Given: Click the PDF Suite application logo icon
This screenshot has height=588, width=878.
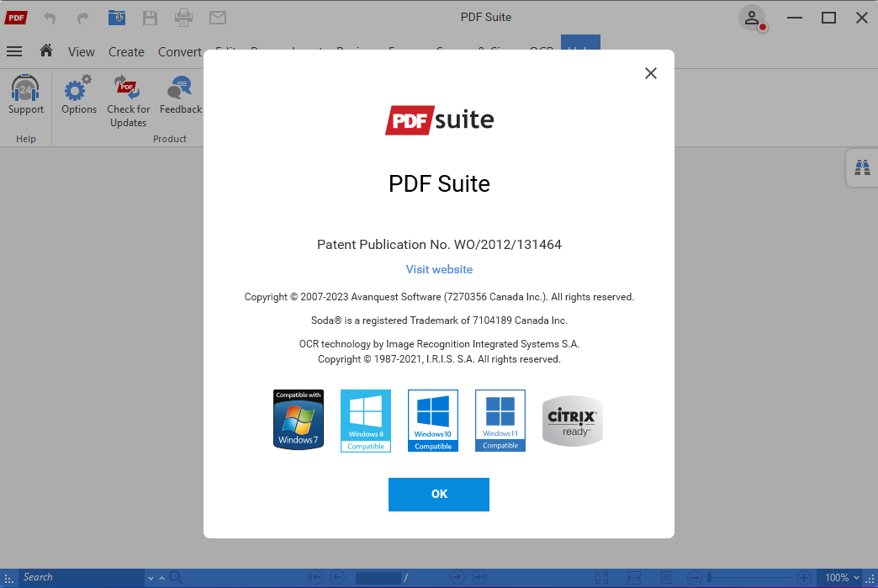Looking at the screenshot, I should (16, 18).
